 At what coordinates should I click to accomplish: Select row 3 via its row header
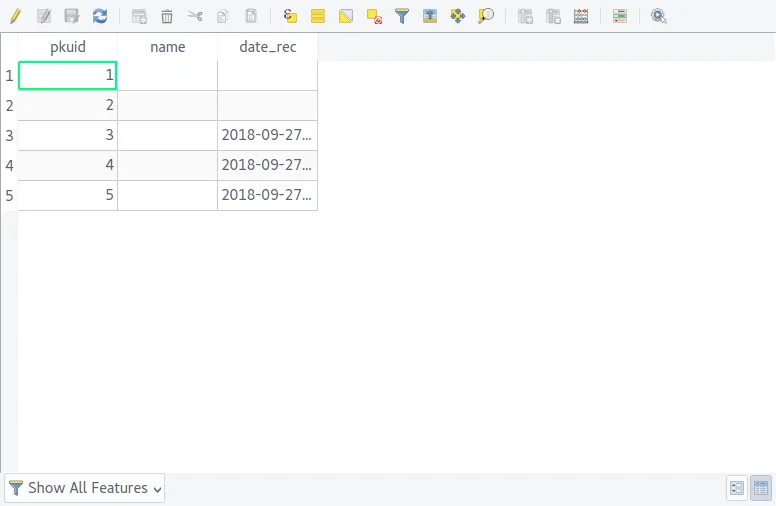coord(9,136)
